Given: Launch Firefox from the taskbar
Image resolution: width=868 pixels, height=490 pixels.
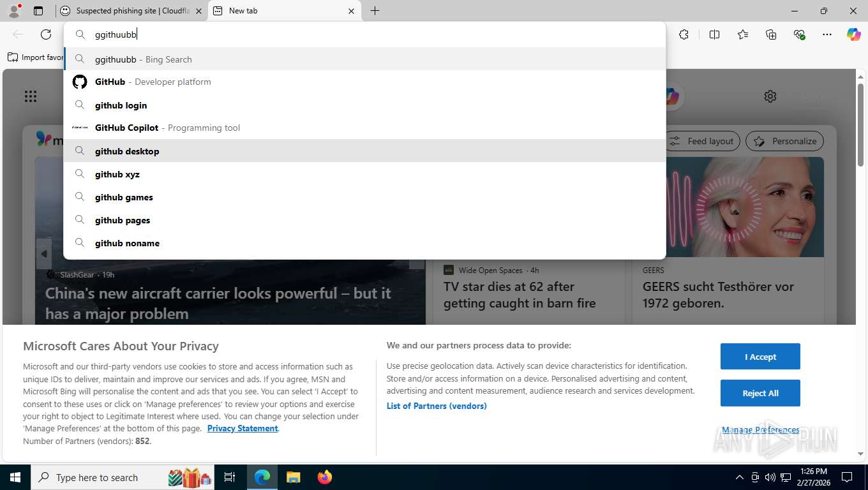Looking at the screenshot, I should coord(325,477).
